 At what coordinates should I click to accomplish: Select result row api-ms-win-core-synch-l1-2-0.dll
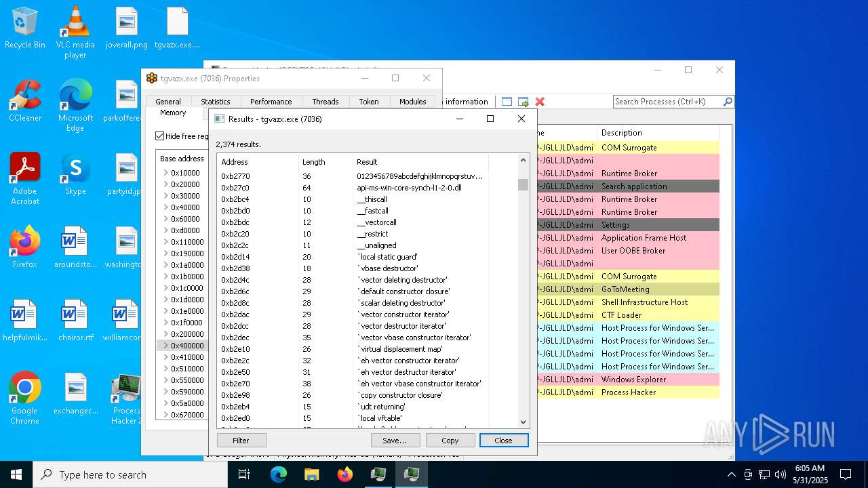point(368,188)
